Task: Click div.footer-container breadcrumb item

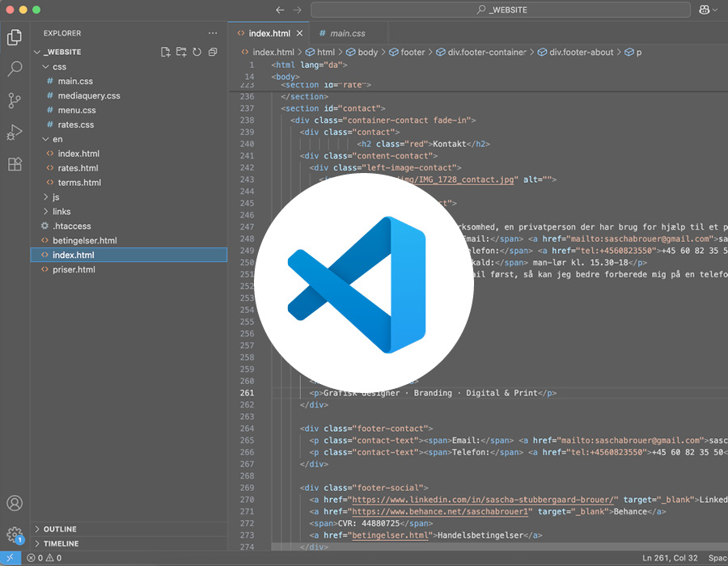Action: tap(481, 52)
